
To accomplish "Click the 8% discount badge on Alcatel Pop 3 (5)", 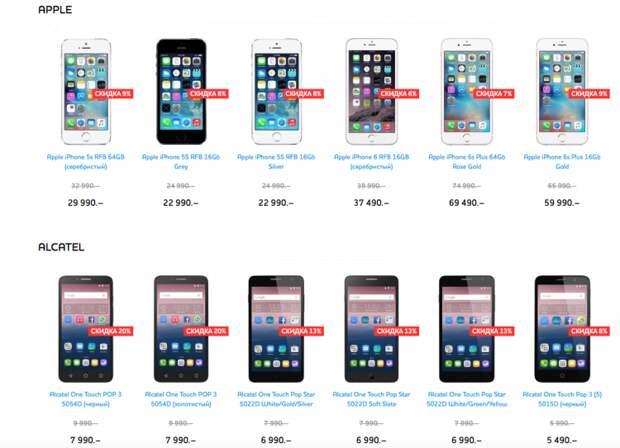I will click(589, 331).
